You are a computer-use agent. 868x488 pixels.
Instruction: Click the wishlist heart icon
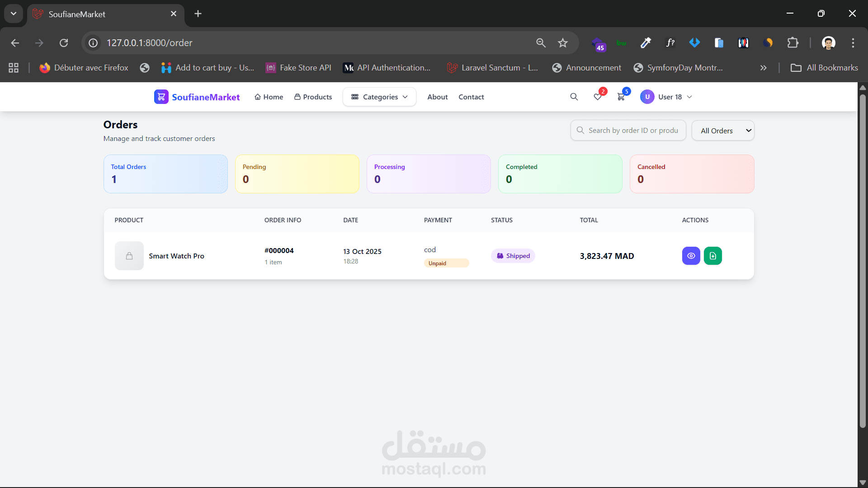598,97
